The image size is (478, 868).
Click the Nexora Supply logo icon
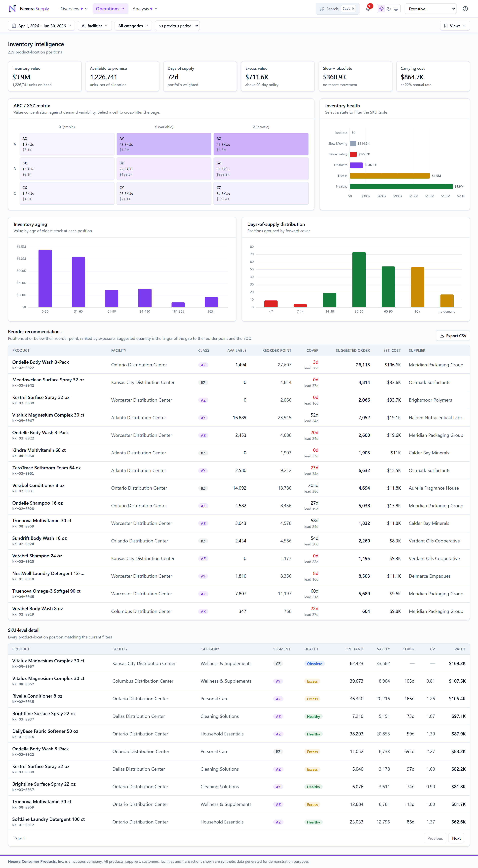click(x=12, y=9)
